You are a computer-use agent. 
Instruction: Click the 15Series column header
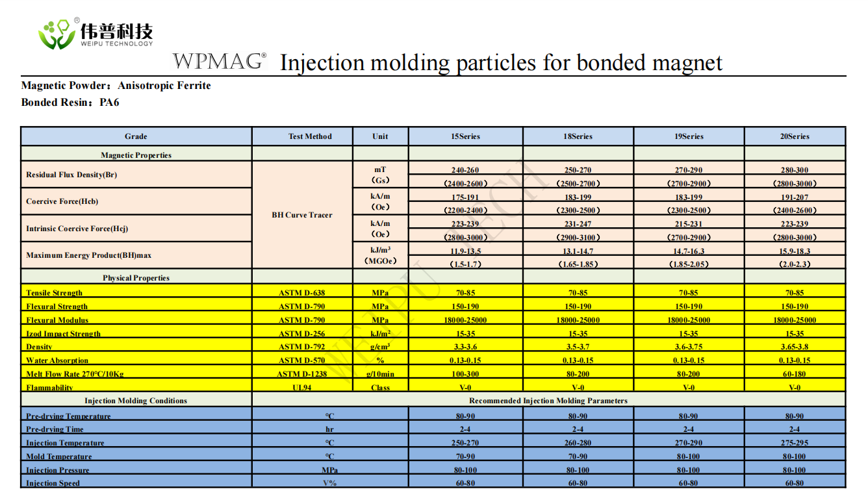(x=465, y=136)
